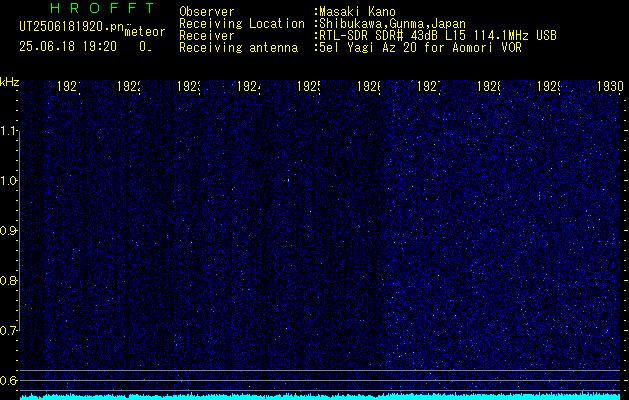Click the 1.1 frequency axis value
The height and width of the screenshot is (400, 629).
click(x=8, y=131)
